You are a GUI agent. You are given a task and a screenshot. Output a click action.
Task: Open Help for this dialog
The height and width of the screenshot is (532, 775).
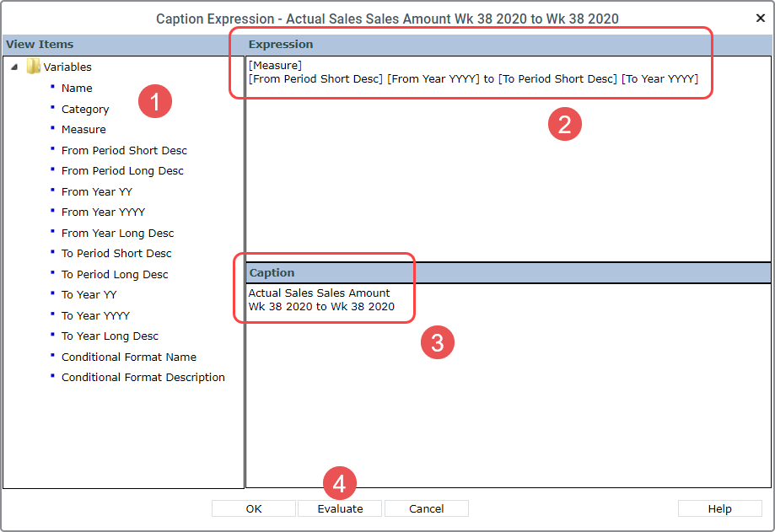[719, 508]
